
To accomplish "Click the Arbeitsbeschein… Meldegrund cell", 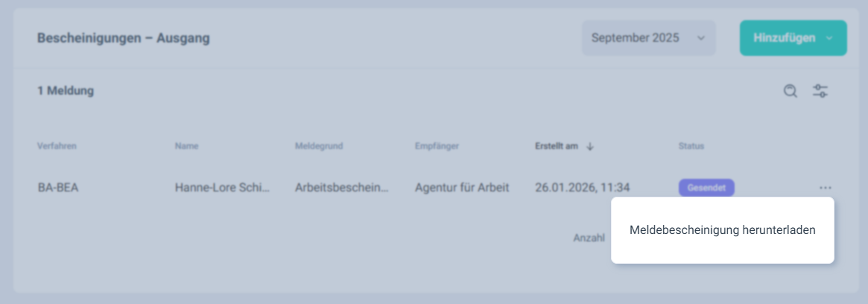I will coord(342,188).
